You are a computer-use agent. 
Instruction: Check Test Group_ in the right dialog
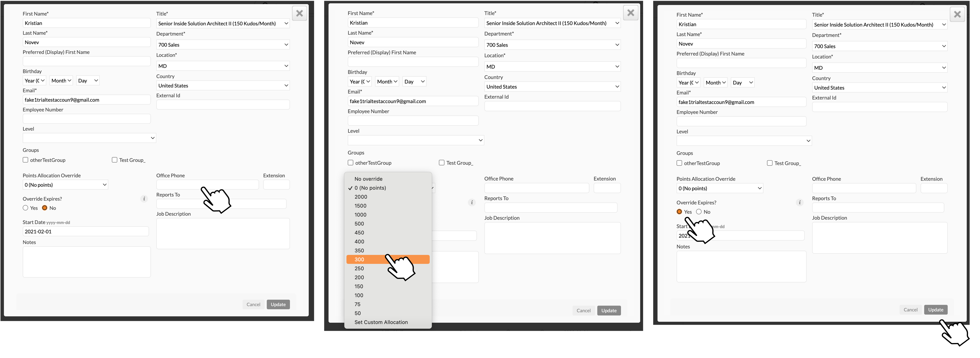pos(770,163)
